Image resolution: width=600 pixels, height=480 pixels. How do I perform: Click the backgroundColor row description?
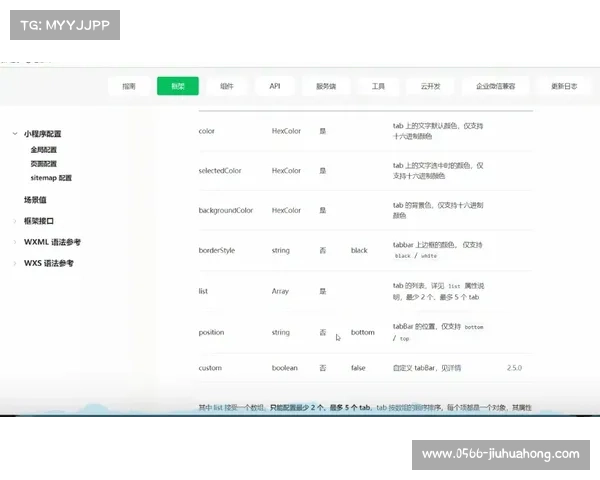pyautogui.click(x=438, y=210)
